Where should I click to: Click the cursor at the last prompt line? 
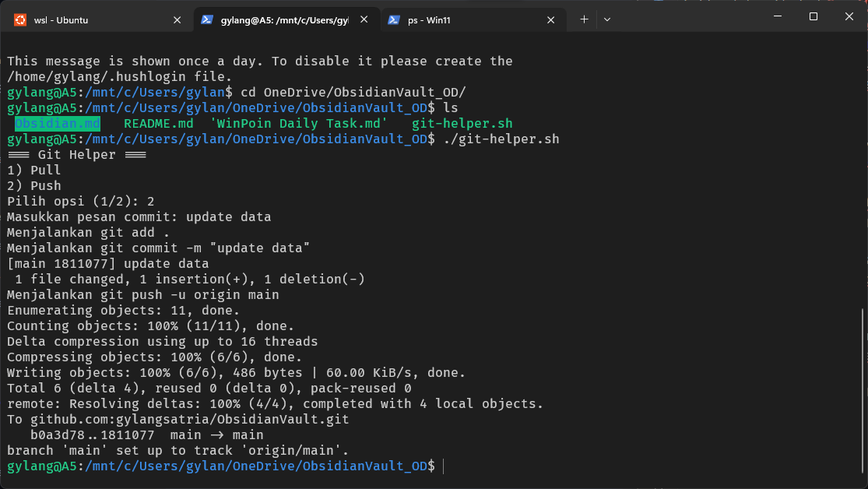[x=443, y=466]
